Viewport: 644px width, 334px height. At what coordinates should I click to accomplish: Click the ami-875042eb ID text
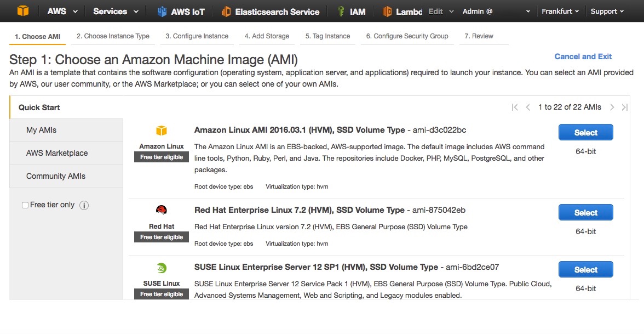point(439,210)
